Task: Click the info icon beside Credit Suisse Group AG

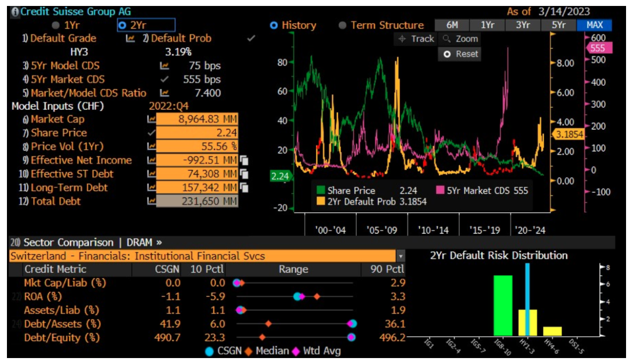Action: tap(15, 11)
